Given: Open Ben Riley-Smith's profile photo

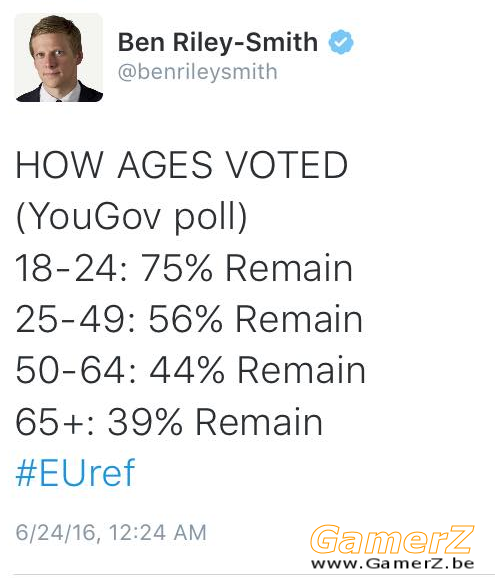Looking at the screenshot, I should click(59, 58).
